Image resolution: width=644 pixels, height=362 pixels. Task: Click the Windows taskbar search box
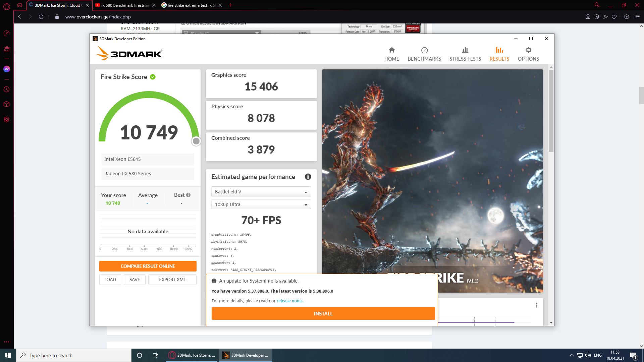pos(74,355)
